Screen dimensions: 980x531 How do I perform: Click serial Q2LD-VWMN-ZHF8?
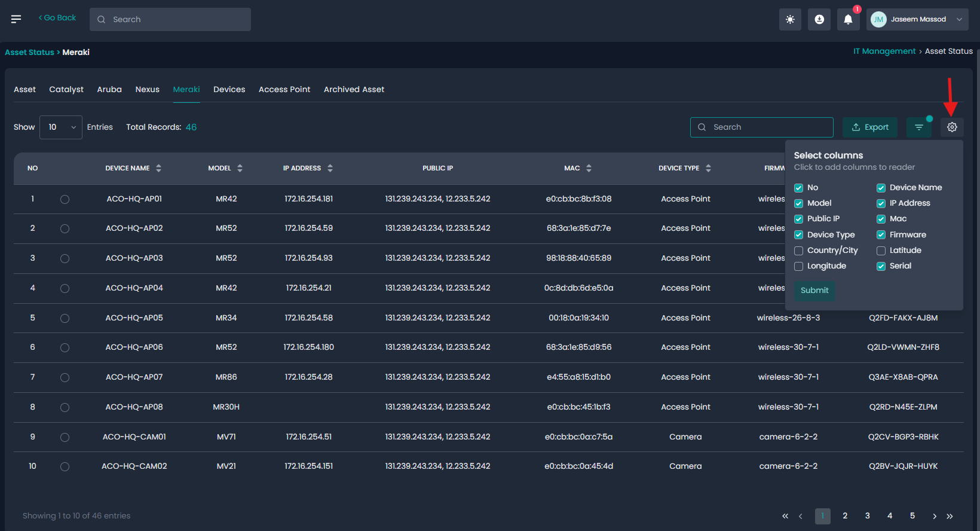(904, 347)
